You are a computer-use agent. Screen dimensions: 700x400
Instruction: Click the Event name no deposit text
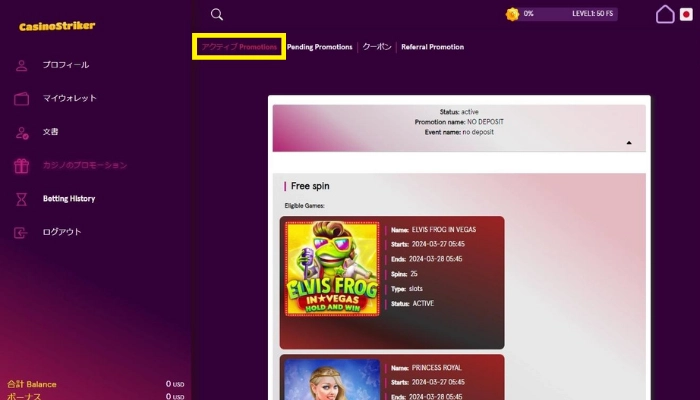(x=459, y=132)
